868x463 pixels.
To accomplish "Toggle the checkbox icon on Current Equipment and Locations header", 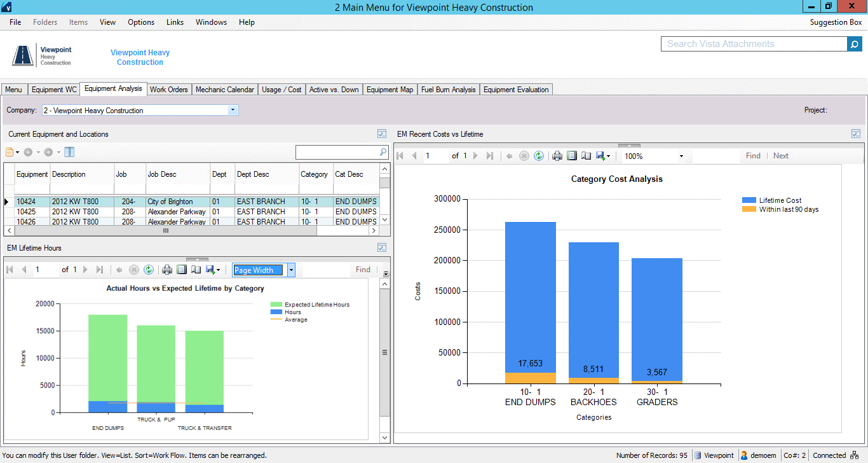I will [382, 134].
